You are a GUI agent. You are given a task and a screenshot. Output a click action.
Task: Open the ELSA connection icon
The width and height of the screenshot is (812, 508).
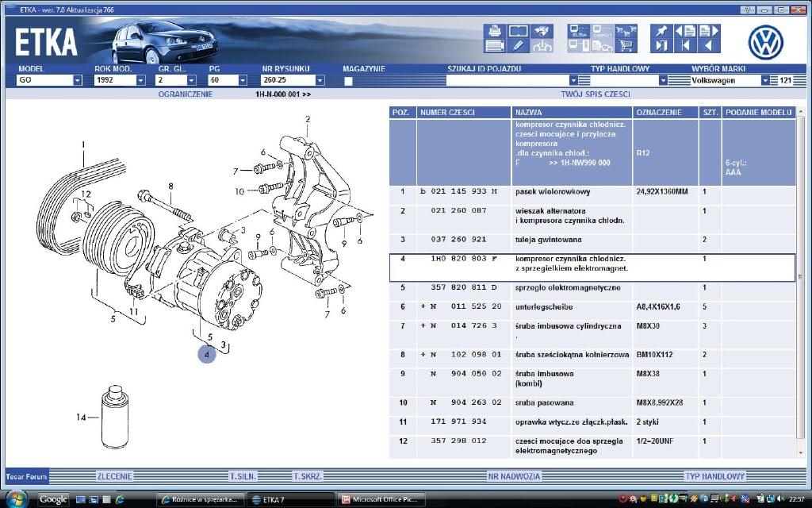(x=578, y=31)
